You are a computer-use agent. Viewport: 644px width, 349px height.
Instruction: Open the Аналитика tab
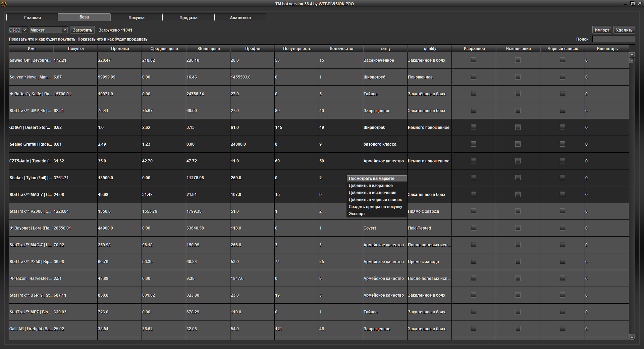pos(240,17)
